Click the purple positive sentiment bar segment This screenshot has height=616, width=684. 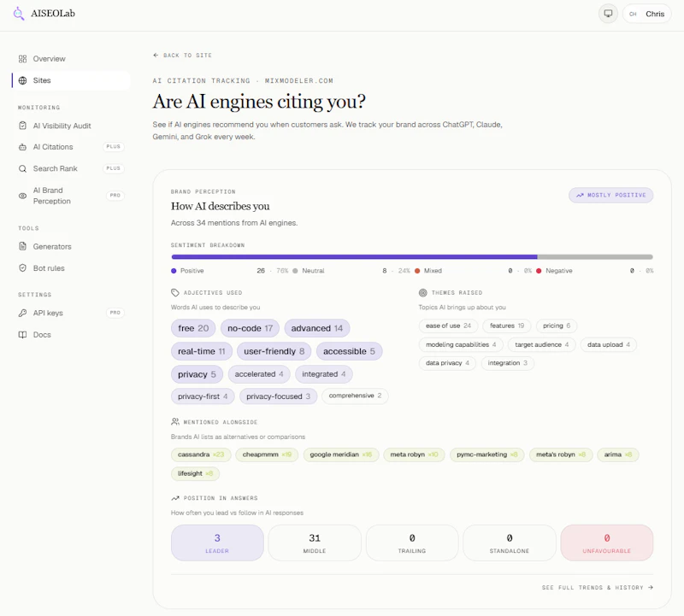(x=354, y=257)
